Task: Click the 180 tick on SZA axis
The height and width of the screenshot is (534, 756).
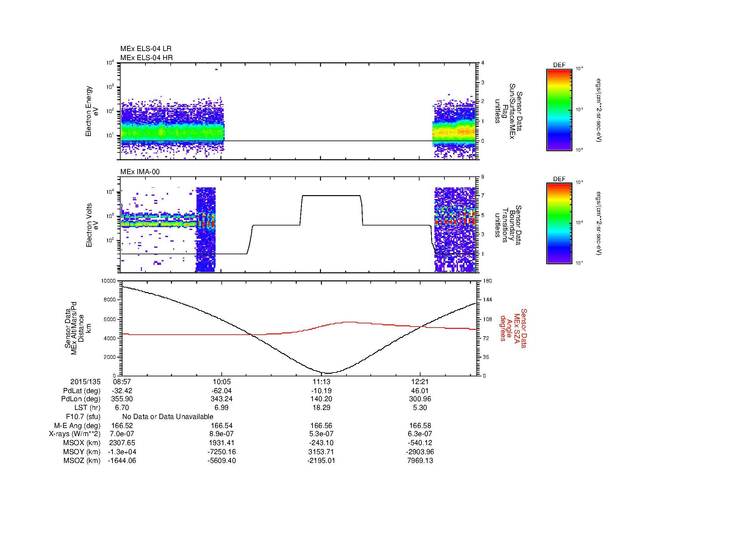Action: click(487, 281)
